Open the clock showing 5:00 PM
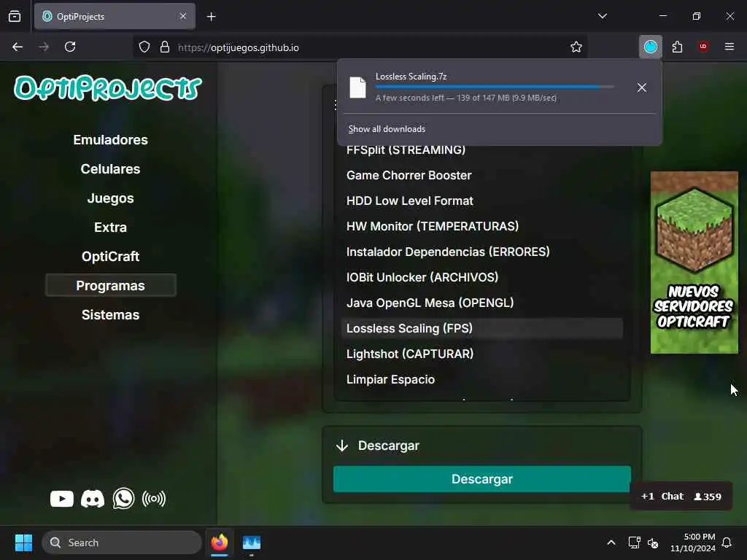 [x=693, y=542]
